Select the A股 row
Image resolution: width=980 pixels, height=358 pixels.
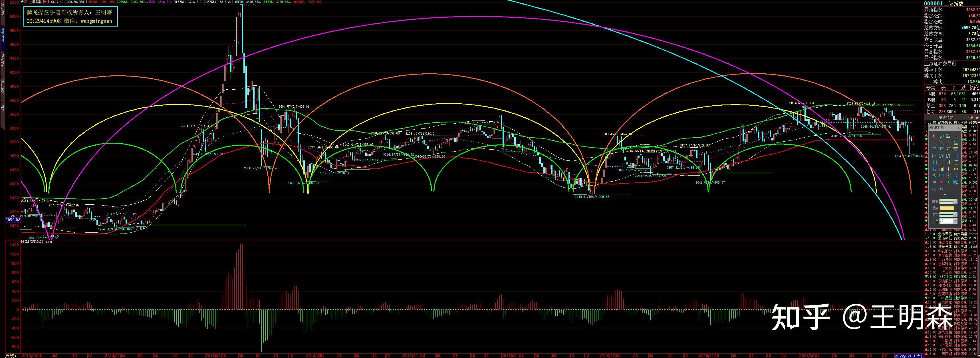(952, 94)
